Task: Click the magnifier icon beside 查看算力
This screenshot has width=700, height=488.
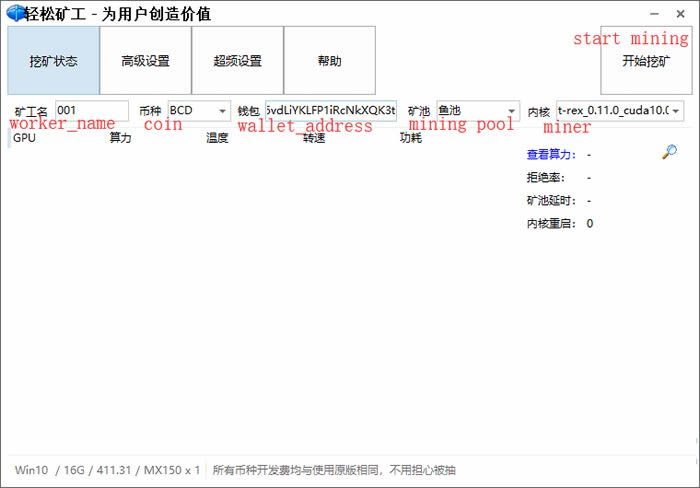Action: (x=670, y=152)
